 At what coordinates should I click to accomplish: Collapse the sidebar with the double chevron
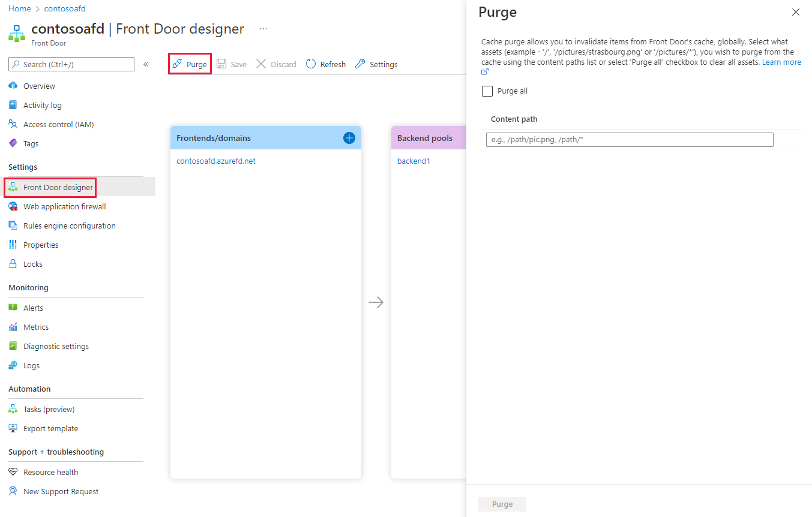point(146,64)
